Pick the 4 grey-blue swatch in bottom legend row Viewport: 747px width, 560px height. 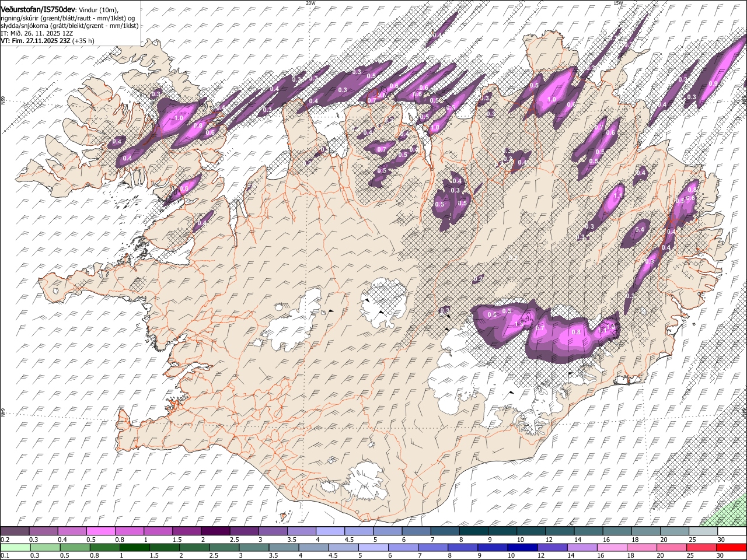tap(313, 547)
